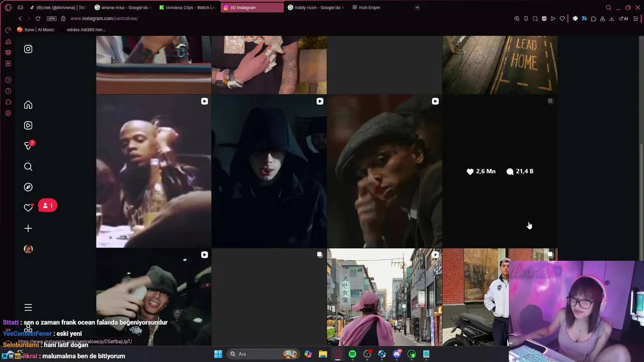
Task: Navigate back in the browser
Action: click(x=20, y=19)
